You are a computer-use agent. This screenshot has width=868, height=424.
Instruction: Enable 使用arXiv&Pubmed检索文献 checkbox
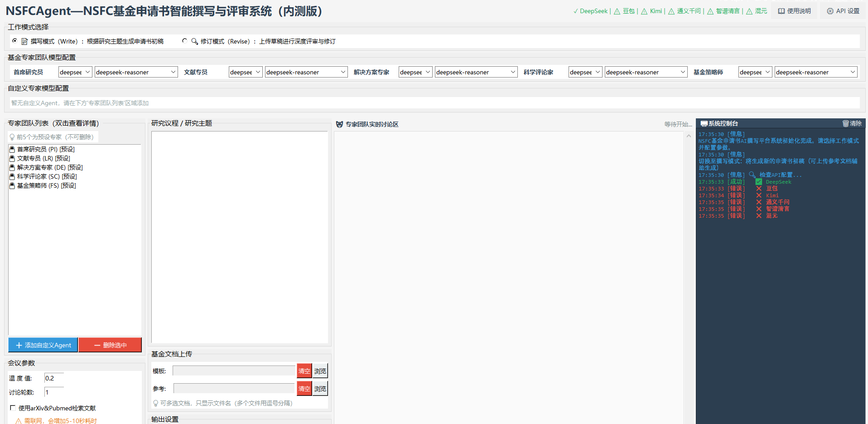pyautogui.click(x=12, y=408)
